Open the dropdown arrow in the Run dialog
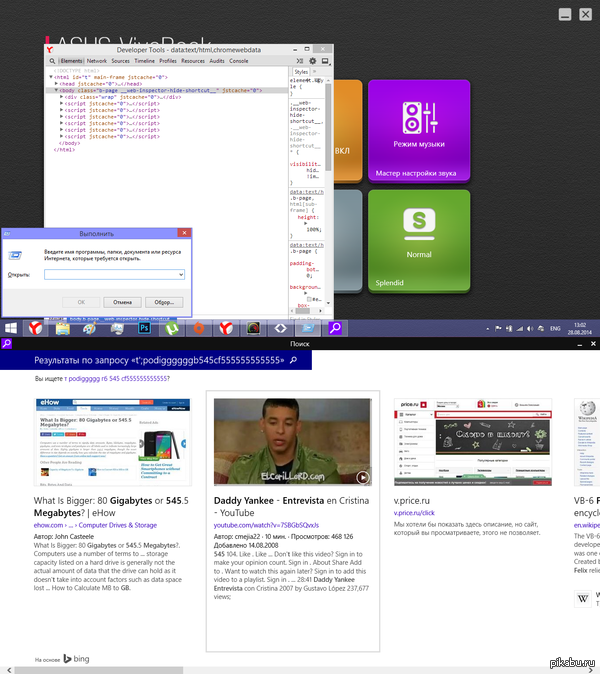This screenshot has height=674, width=600. click(x=180, y=274)
